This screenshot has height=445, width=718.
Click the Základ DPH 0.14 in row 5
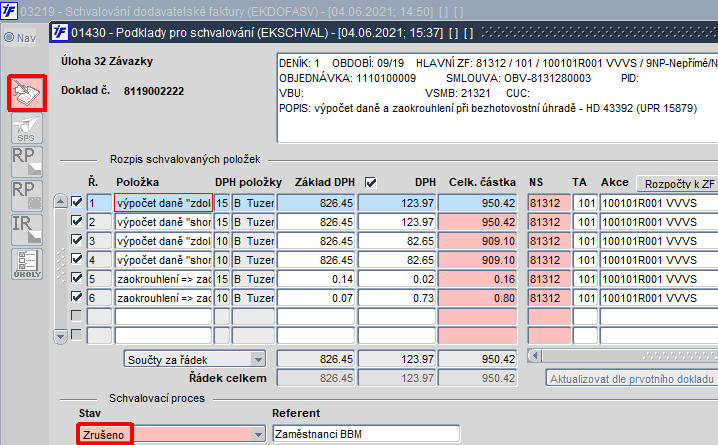click(x=316, y=279)
